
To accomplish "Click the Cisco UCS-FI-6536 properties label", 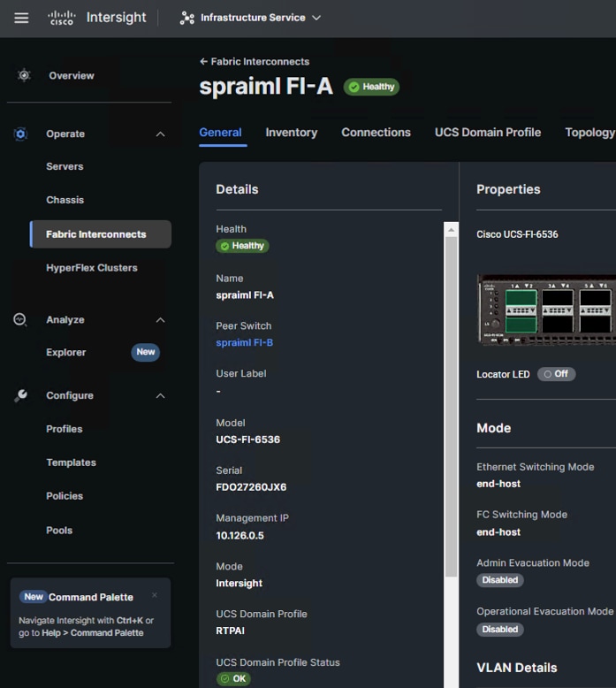I will pyautogui.click(x=517, y=234).
